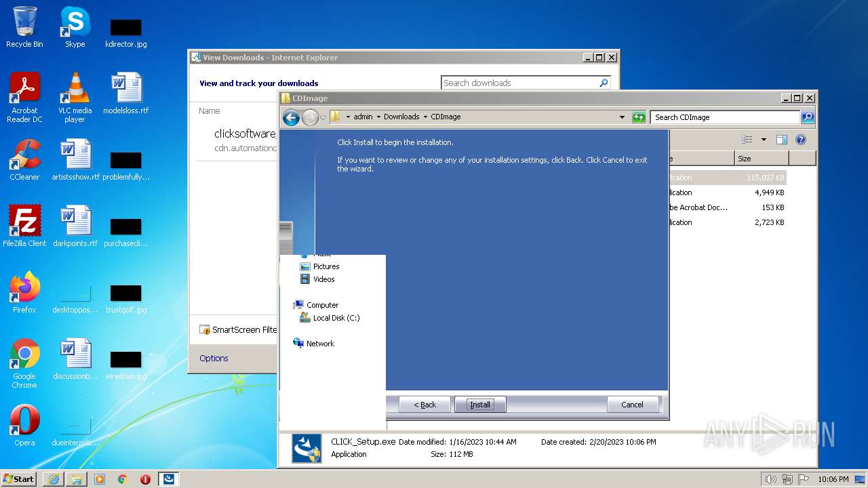Select problemfully file on desktop
Image resolution: width=868 pixels, height=488 pixels.
(126, 166)
